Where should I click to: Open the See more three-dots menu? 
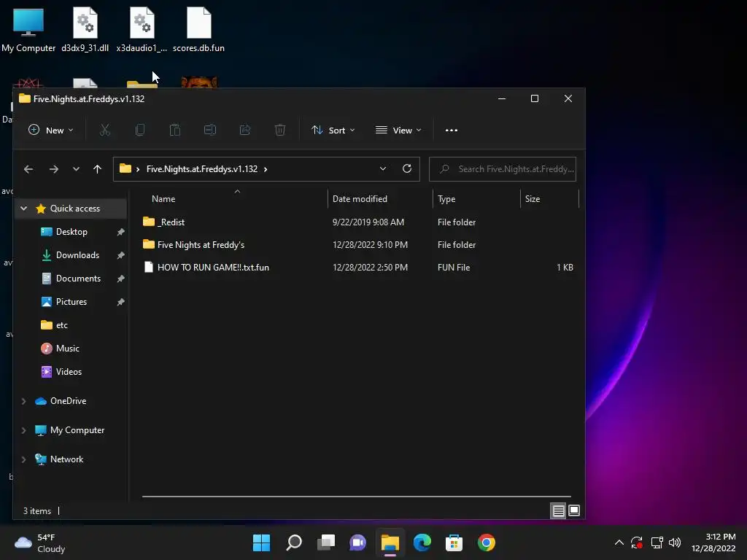coord(451,130)
